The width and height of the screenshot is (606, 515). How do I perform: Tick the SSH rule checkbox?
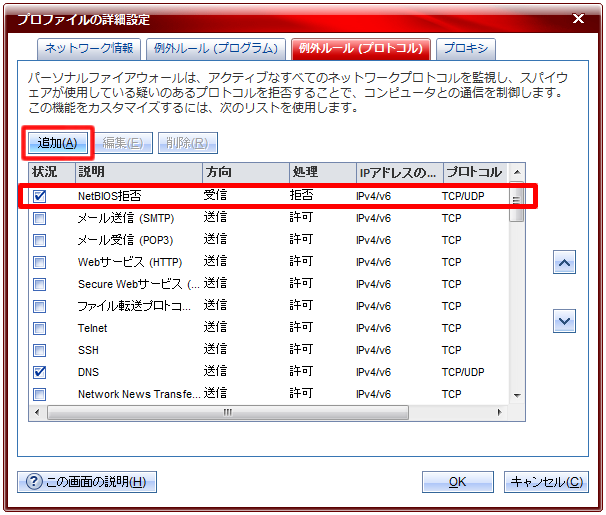tap(40, 350)
